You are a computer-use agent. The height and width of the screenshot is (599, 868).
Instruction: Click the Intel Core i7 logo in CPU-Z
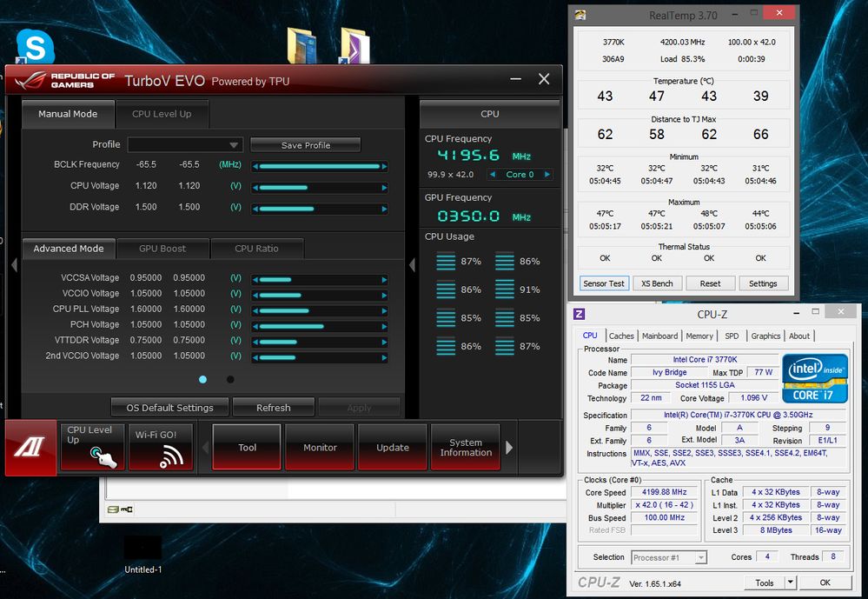coord(815,378)
